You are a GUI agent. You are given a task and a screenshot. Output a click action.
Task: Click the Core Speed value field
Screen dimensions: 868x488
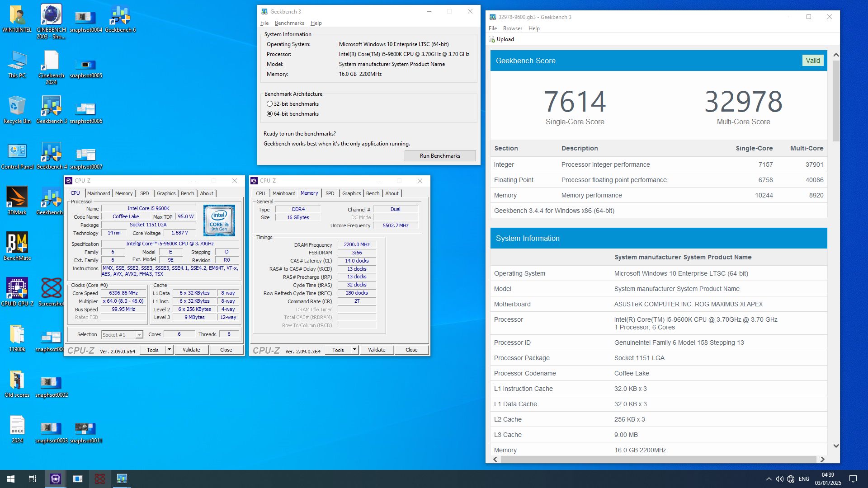(123, 293)
